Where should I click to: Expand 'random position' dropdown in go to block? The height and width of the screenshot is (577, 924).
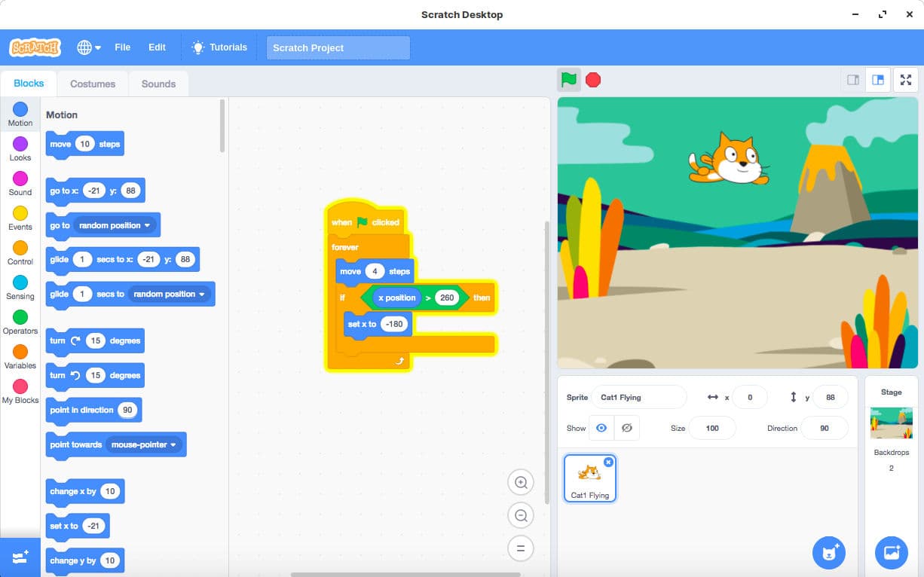click(x=147, y=225)
